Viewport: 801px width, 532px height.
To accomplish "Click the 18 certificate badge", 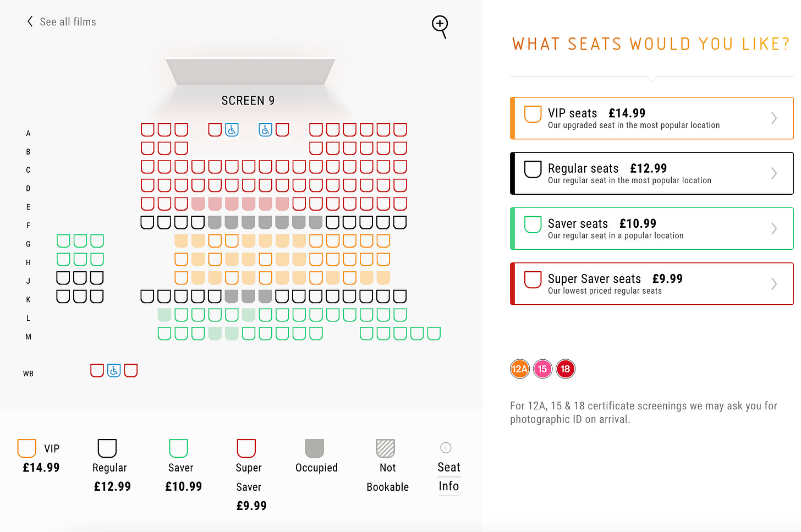I will pyautogui.click(x=566, y=369).
